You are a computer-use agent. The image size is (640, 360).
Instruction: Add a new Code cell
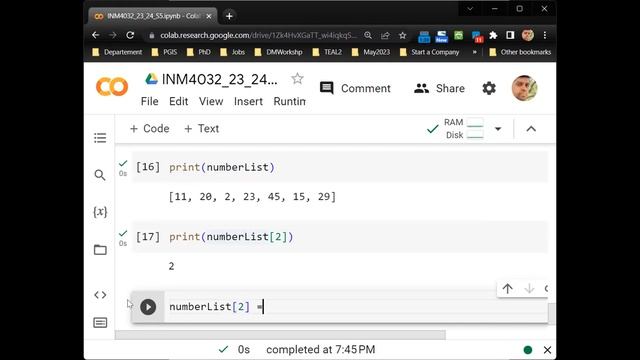tap(149, 129)
